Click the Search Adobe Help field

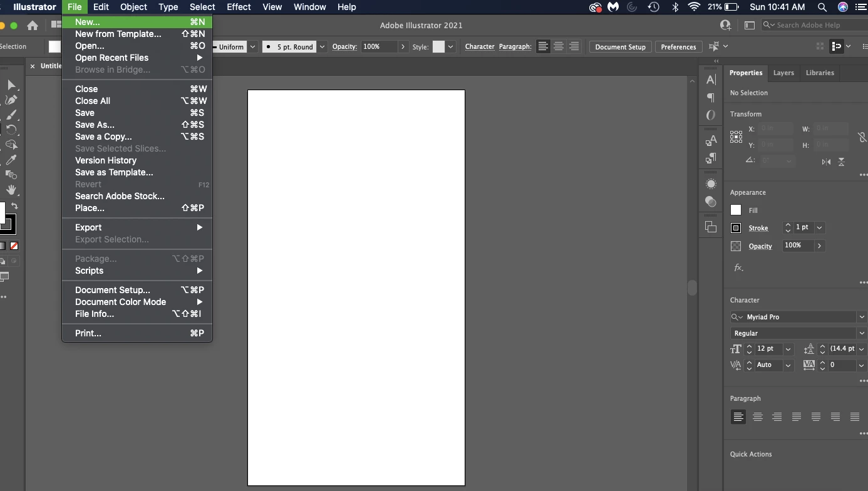814,25
